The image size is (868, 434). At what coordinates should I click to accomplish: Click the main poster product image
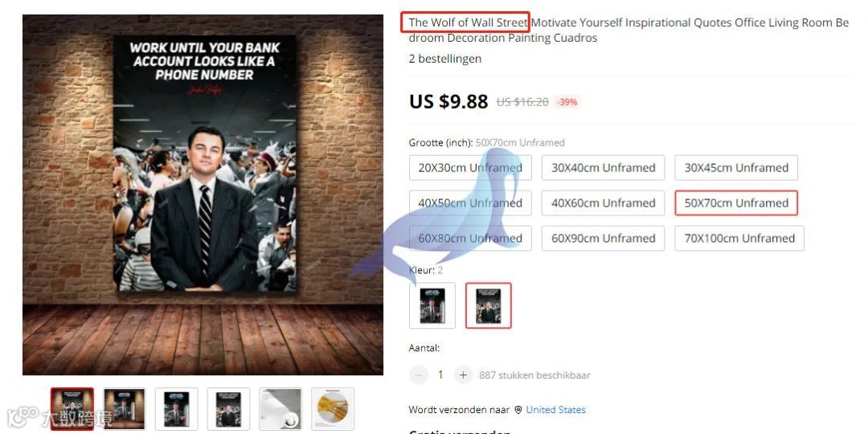point(203,194)
